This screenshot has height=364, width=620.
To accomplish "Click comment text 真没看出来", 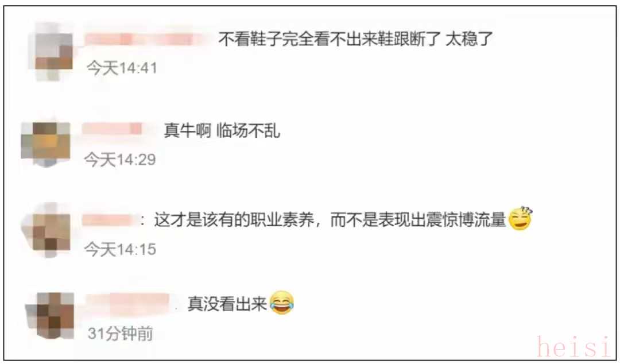I will (x=227, y=304).
